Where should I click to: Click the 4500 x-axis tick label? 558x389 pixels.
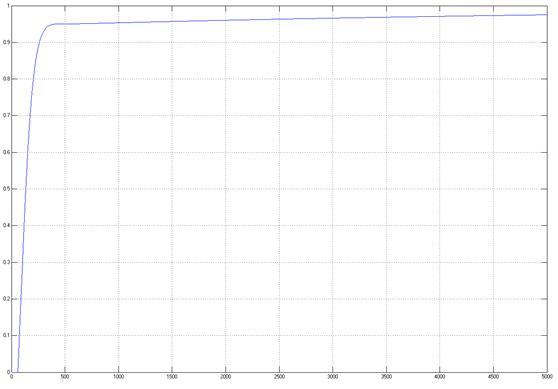coord(494,377)
